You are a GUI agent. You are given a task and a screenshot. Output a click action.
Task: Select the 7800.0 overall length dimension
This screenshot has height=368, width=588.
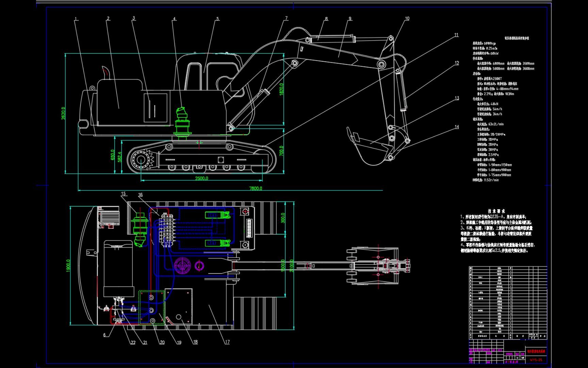pyautogui.click(x=256, y=188)
